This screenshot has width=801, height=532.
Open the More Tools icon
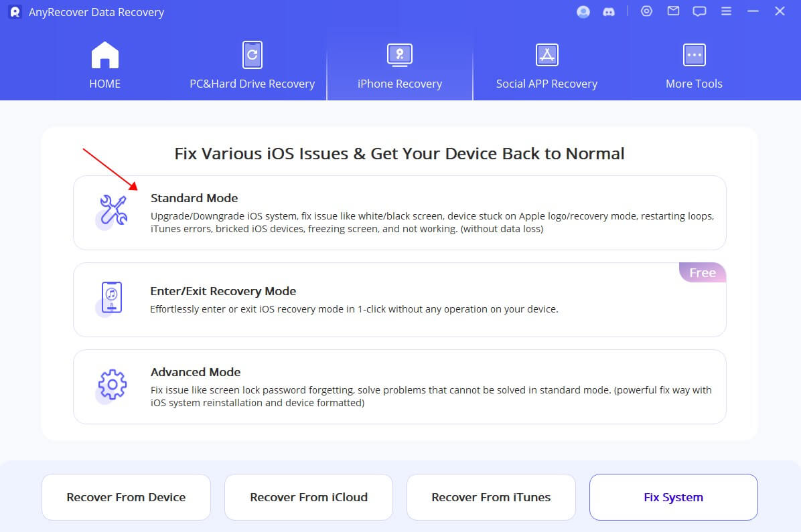(x=694, y=54)
